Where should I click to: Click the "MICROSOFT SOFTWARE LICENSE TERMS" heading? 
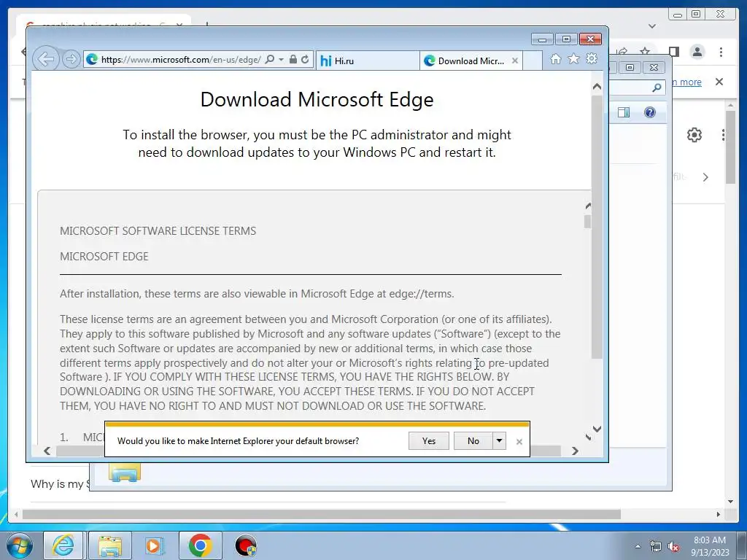158,231
